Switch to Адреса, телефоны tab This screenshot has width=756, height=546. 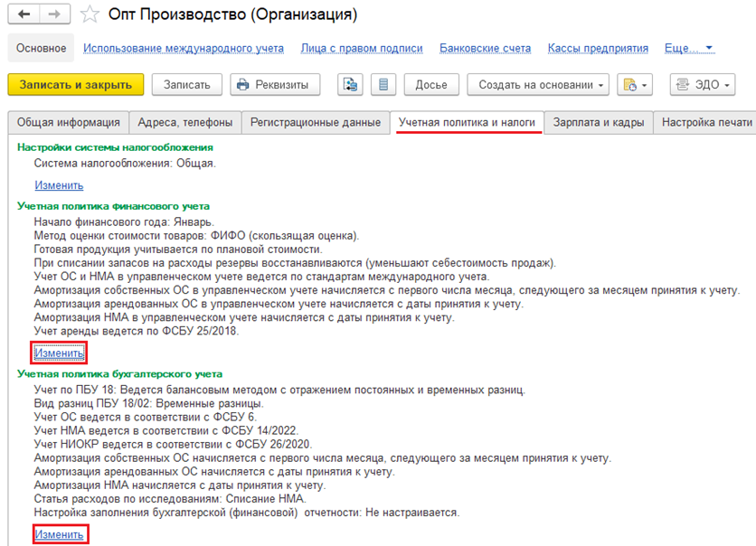pyautogui.click(x=185, y=122)
